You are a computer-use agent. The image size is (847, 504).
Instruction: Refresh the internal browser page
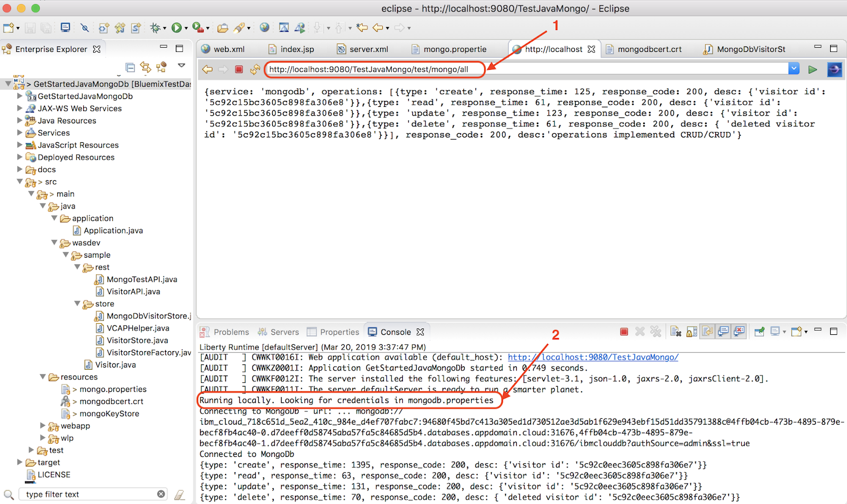255,69
